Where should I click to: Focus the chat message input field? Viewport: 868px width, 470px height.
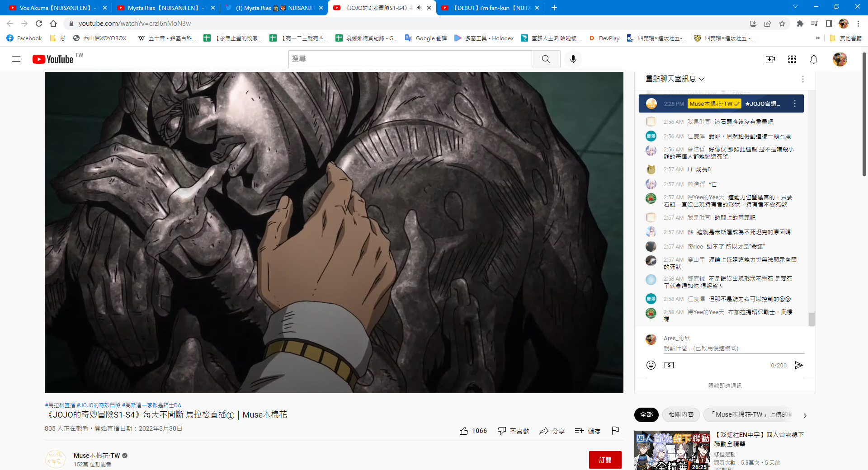click(x=734, y=348)
